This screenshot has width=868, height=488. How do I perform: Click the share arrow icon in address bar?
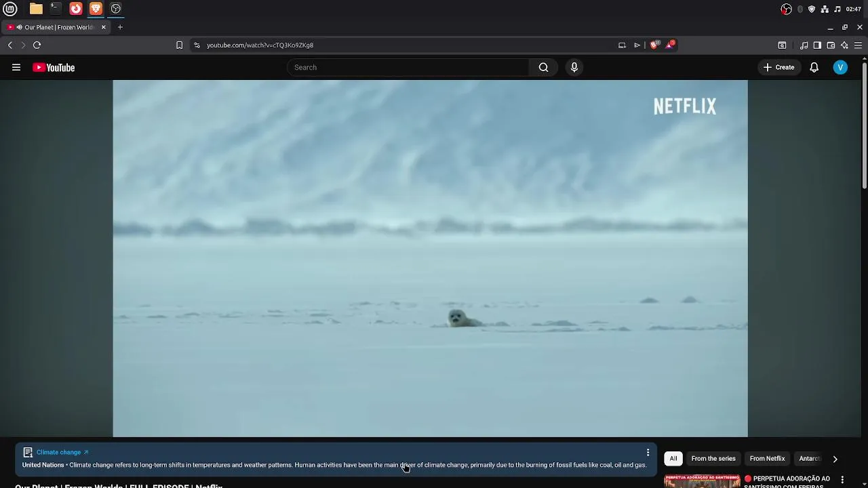click(637, 45)
